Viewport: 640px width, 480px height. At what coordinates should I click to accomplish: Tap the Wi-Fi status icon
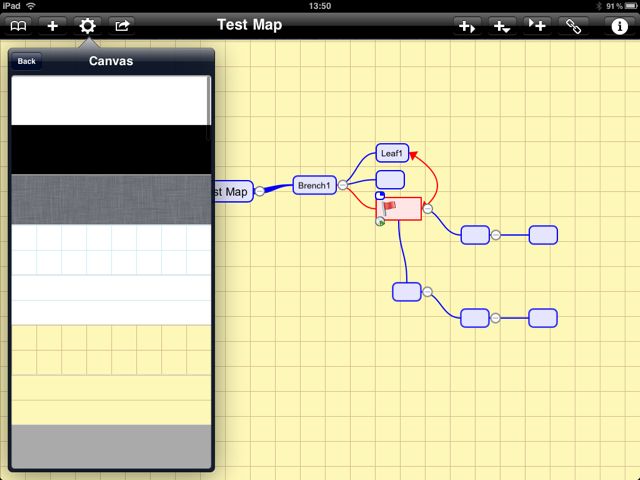(31, 6)
